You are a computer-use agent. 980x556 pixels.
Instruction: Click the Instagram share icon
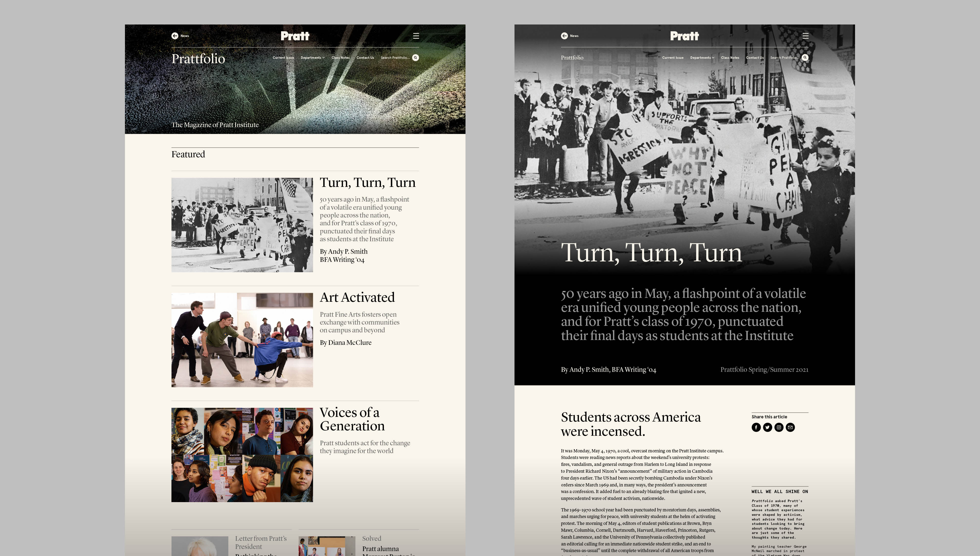[779, 427]
